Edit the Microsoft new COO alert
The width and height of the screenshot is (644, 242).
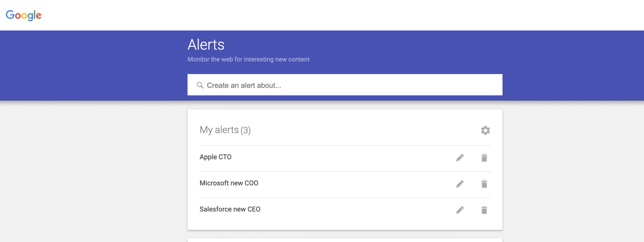pos(460,184)
